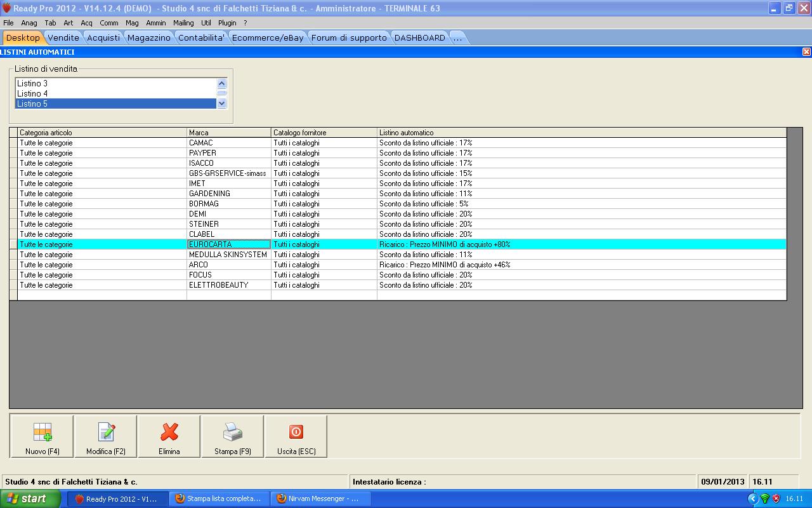The image size is (812, 508).
Task: Switch to the Ecommerce/eBay tab
Action: point(268,37)
